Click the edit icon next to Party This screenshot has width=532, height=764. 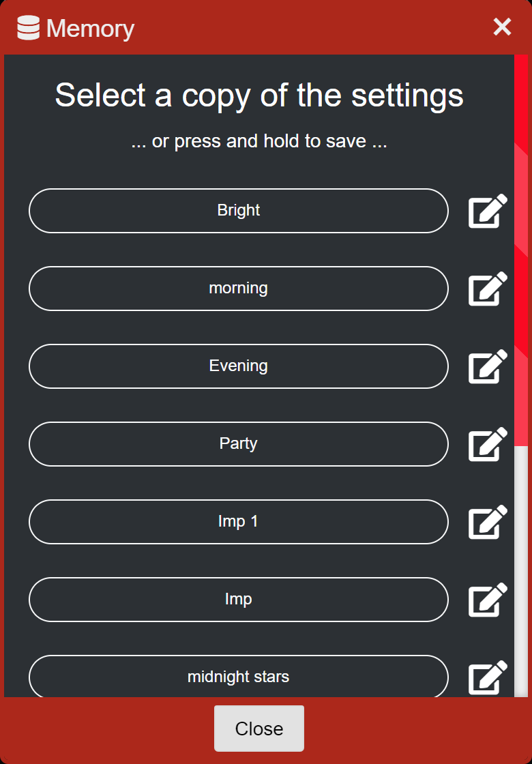click(x=488, y=444)
